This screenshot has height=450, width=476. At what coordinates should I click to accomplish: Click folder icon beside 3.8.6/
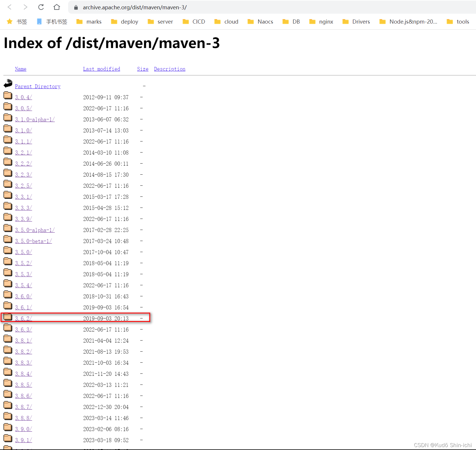[8, 394]
